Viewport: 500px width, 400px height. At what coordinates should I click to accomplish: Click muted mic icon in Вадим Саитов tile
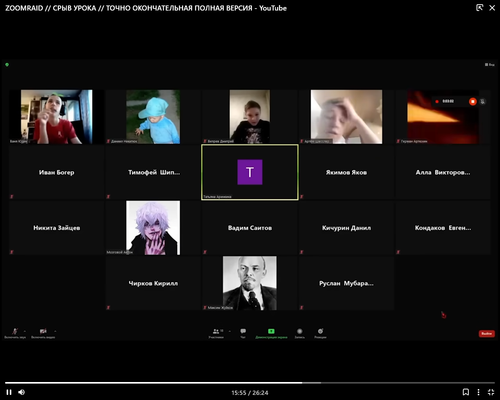click(x=205, y=252)
